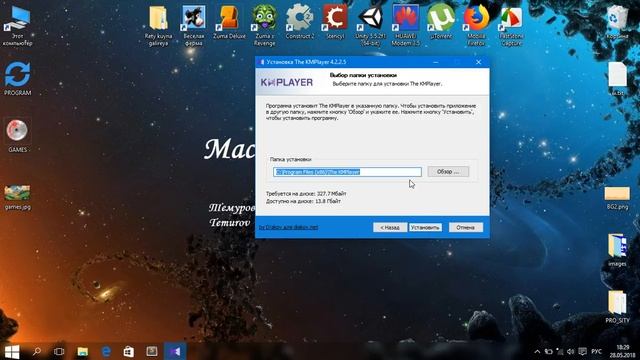Launch Microsoft Edge from the taskbar
The width and height of the screenshot is (640, 360).
click(x=106, y=351)
